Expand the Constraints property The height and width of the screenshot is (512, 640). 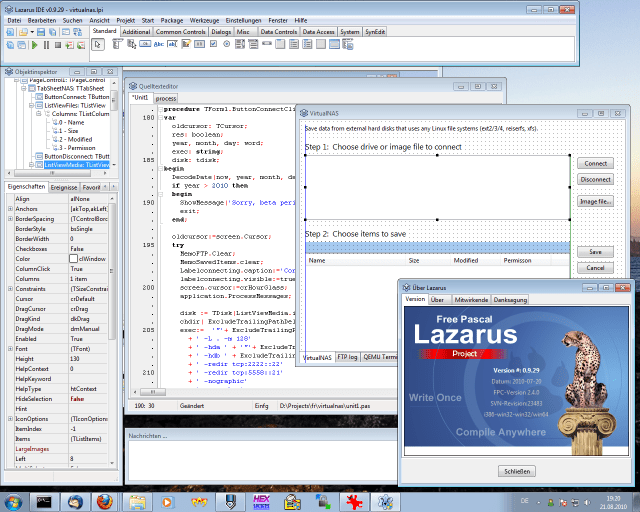click(x=10, y=289)
